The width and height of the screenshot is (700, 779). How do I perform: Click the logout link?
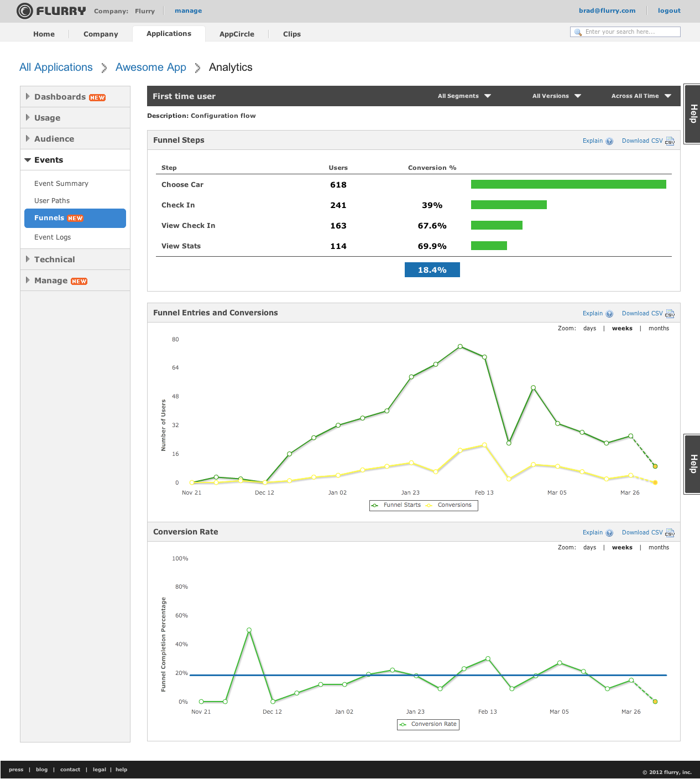[669, 11]
